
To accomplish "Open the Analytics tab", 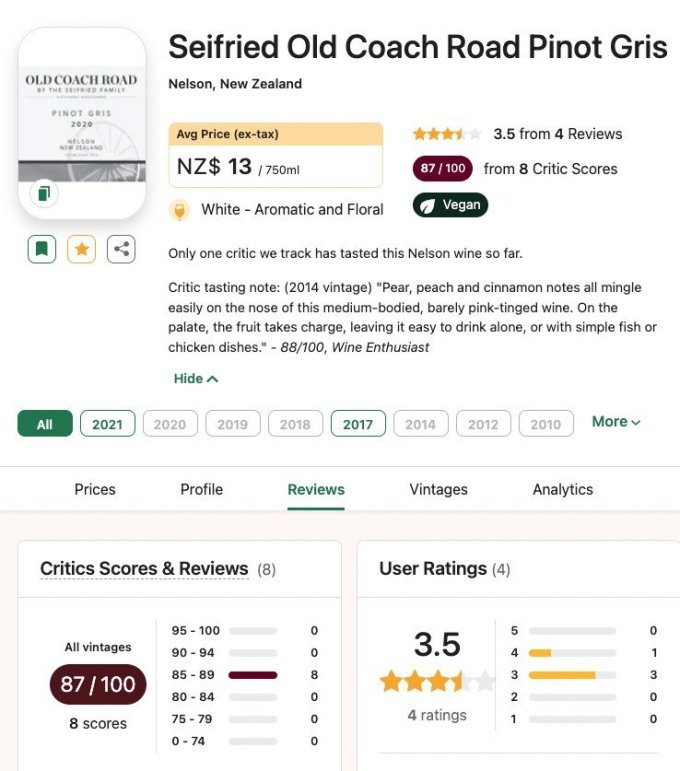I will (562, 490).
